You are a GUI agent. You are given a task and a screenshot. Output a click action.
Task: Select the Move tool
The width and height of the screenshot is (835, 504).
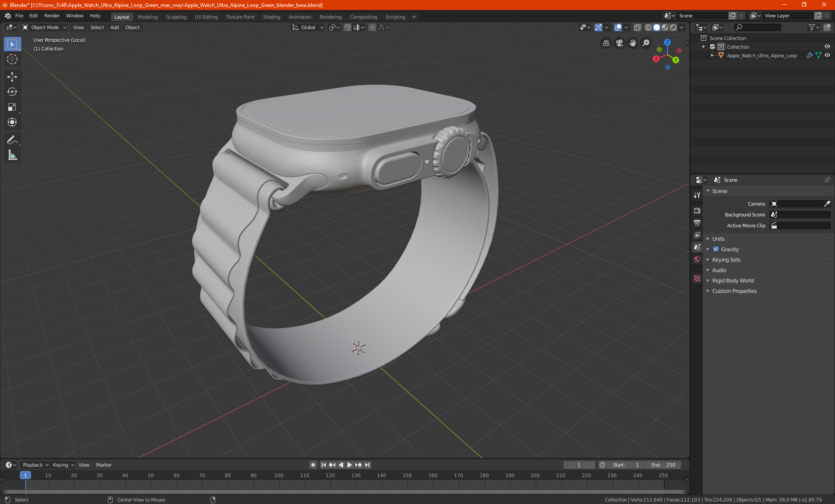coord(12,77)
